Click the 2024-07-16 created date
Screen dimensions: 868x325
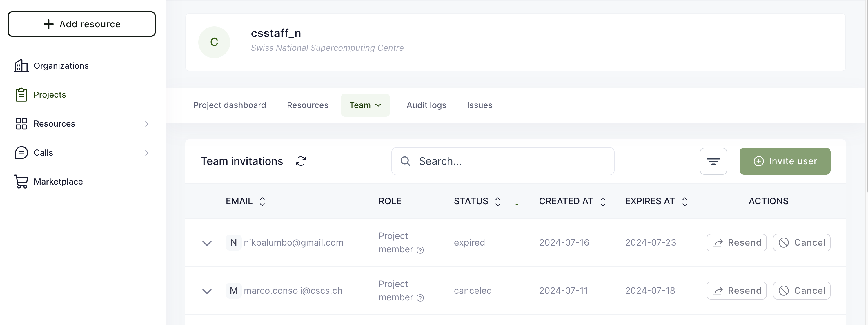564,242
